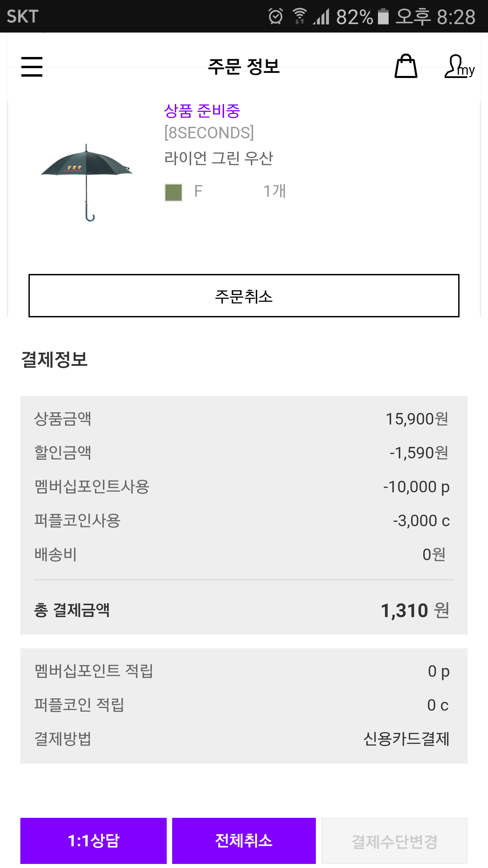Image resolution: width=488 pixels, height=868 pixels.
Task: Tap the 결제정보 section heading
Action: (x=55, y=359)
